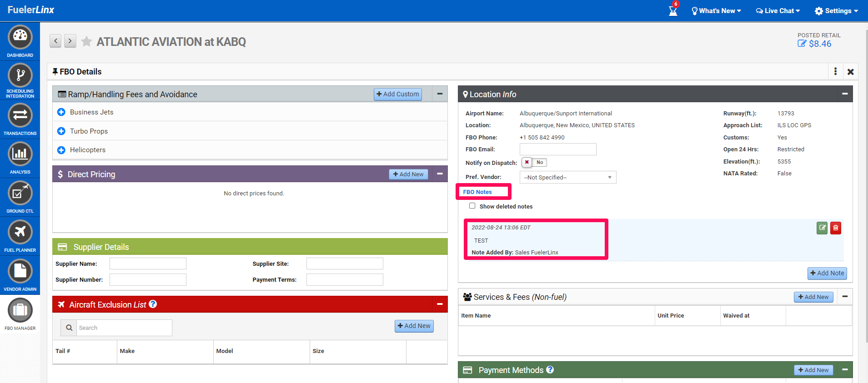This screenshot has width=868, height=383.
Task: Expand the Business Jets row
Action: (61, 112)
